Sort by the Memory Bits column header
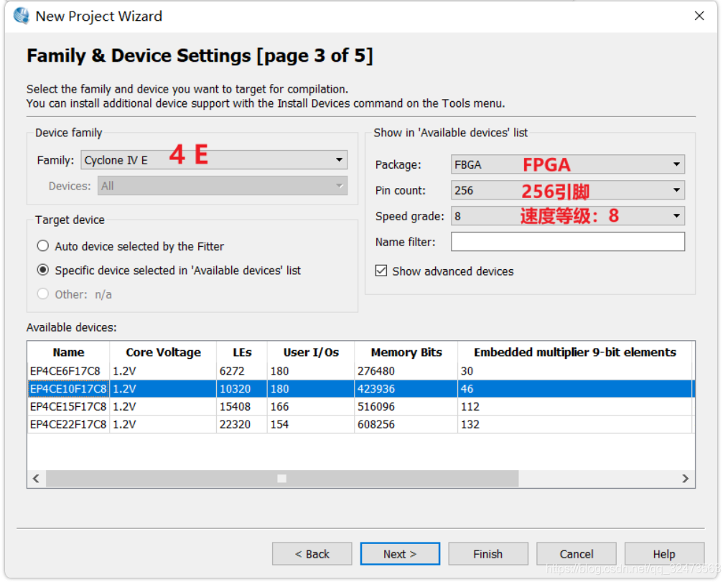The width and height of the screenshot is (728, 582). 406,352
